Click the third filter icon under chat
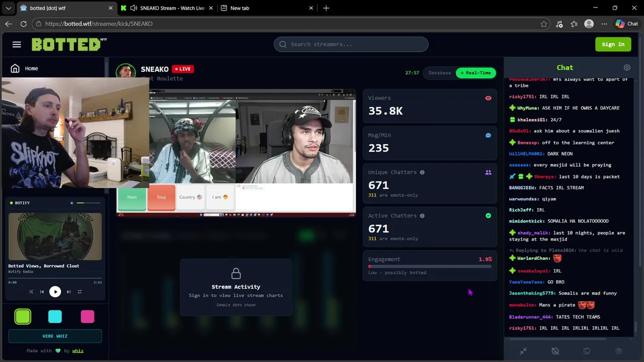644x362 pixels. pos(587,351)
